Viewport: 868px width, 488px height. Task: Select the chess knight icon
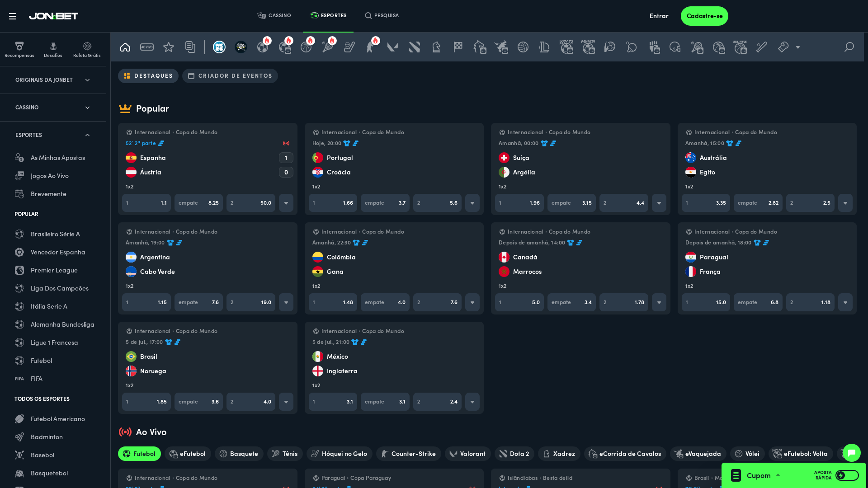click(x=436, y=47)
